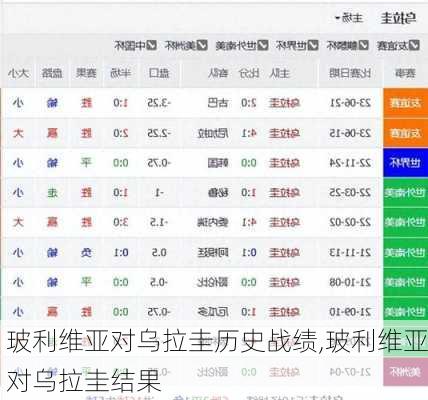Click the 乌拉圭 team title
428x400 pixels.
(x=398, y=18)
